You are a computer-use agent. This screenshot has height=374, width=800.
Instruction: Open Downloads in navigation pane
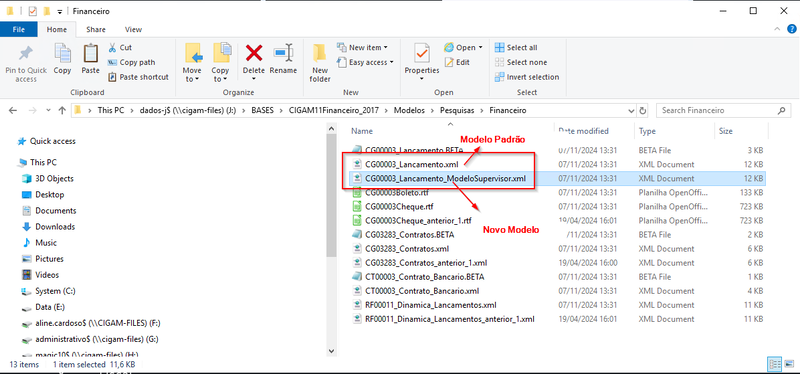[x=48, y=227]
